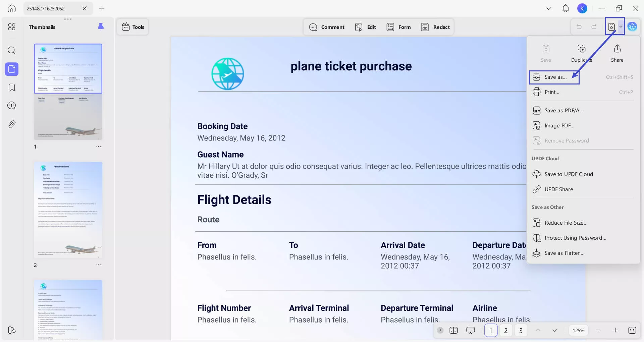Image resolution: width=644 pixels, height=342 pixels.
Task: Click the notification bell icon
Action: click(566, 8)
